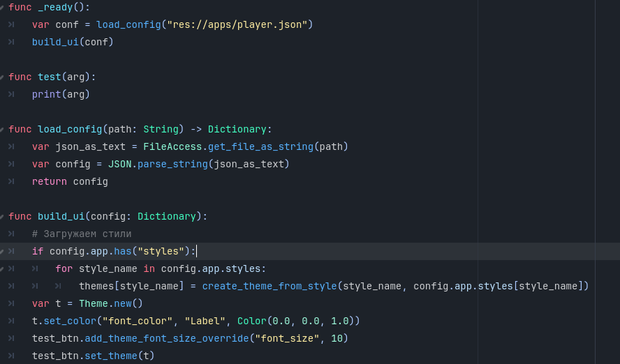The image size is (620, 364).
Task: Click themes[style_name] assignment target
Action: tap(131, 286)
